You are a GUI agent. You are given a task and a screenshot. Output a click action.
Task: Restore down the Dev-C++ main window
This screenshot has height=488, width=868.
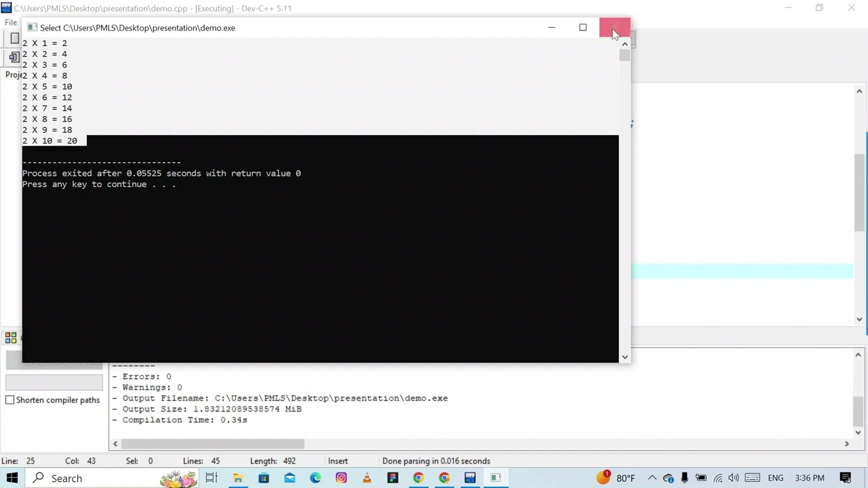(x=819, y=8)
